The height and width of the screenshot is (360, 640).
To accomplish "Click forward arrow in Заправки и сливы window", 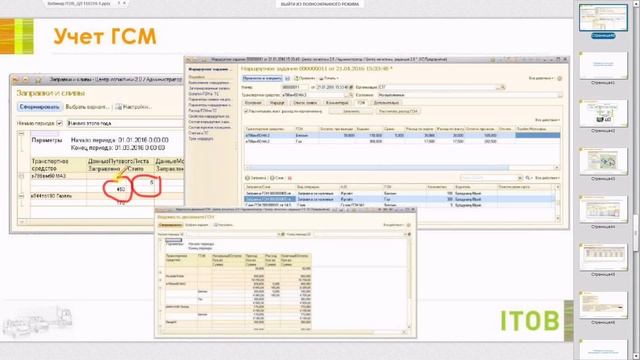I will pos(26,80).
